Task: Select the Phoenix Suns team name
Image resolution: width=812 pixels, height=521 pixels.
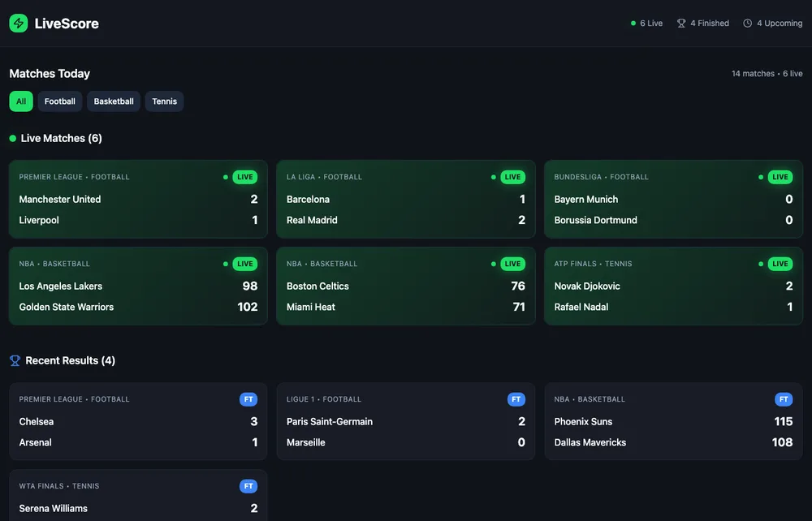Action: pyautogui.click(x=583, y=422)
